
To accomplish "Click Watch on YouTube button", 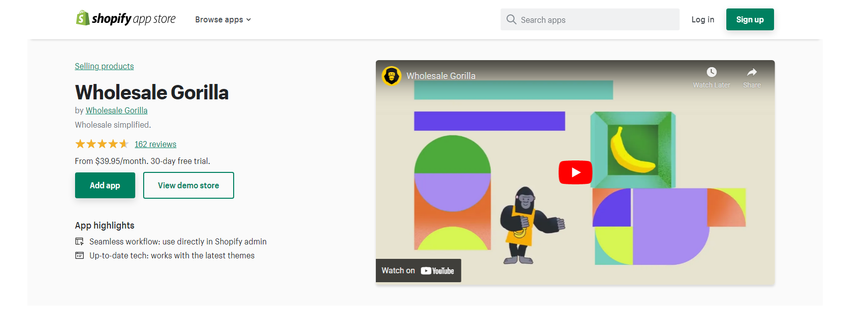I will point(418,270).
